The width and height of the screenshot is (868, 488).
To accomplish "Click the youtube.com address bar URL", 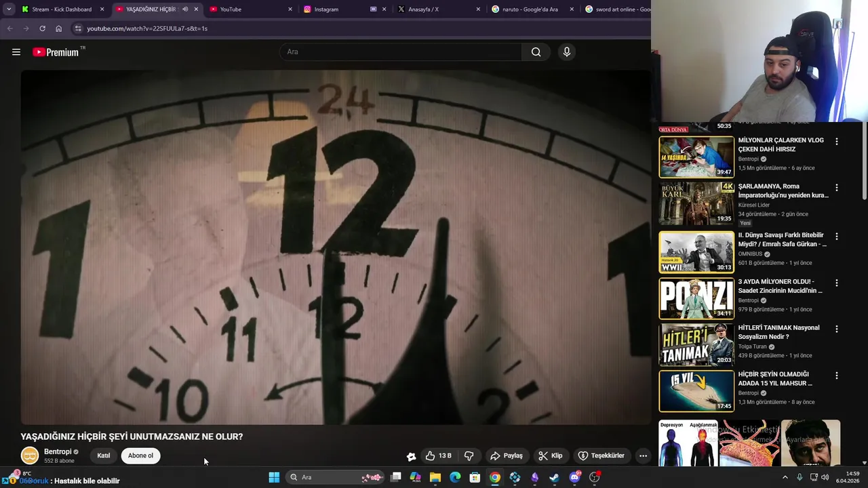I will point(147,28).
